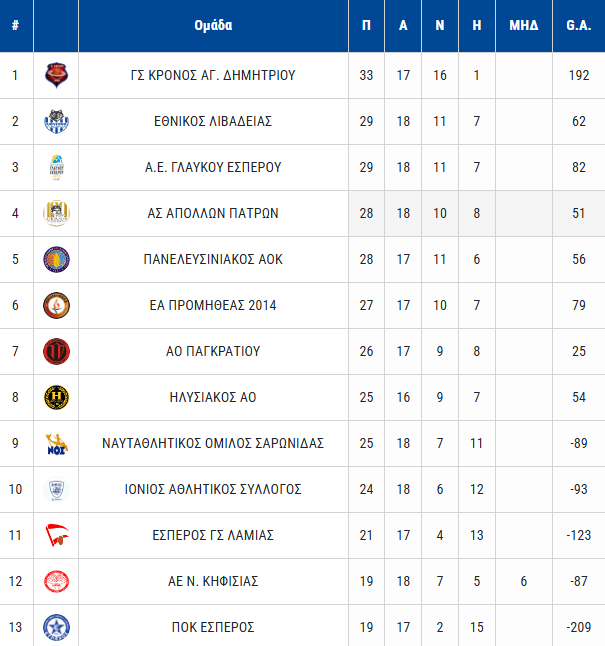This screenshot has width=605, height=646.
Task: Click the ΑΕ Ν. ΚΗΦΙΣΙΑΣ team logo
Action: point(56,581)
